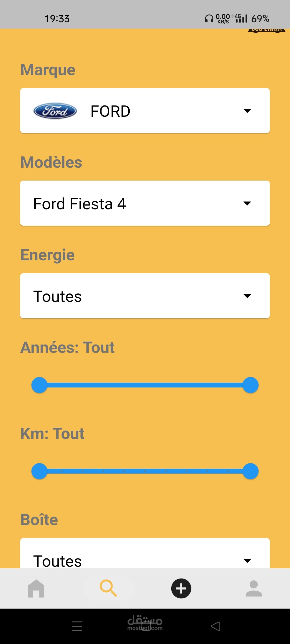The width and height of the screenshot is (290, 644).
Task: Tap the black plus add icon
Action: click(181, 588)
